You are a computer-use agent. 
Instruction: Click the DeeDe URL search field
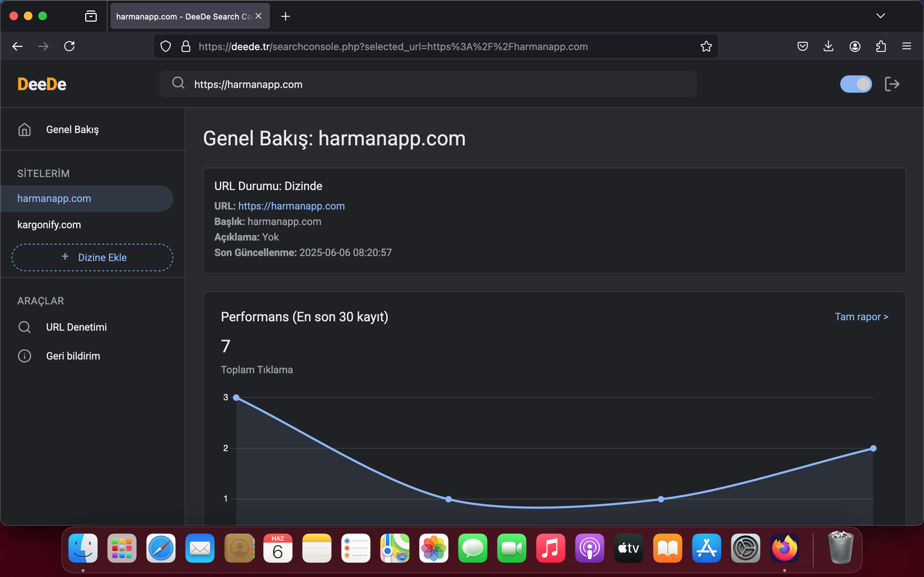click(428, 84)
